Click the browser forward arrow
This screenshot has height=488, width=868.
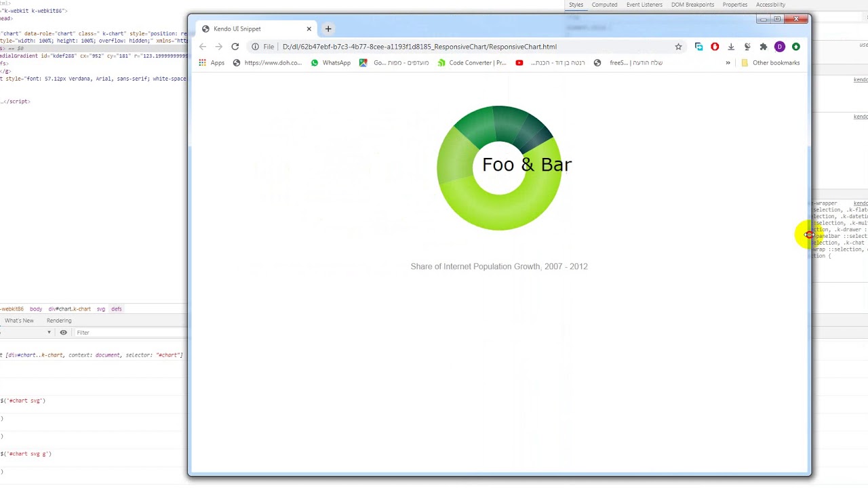[x=218, y=47]
